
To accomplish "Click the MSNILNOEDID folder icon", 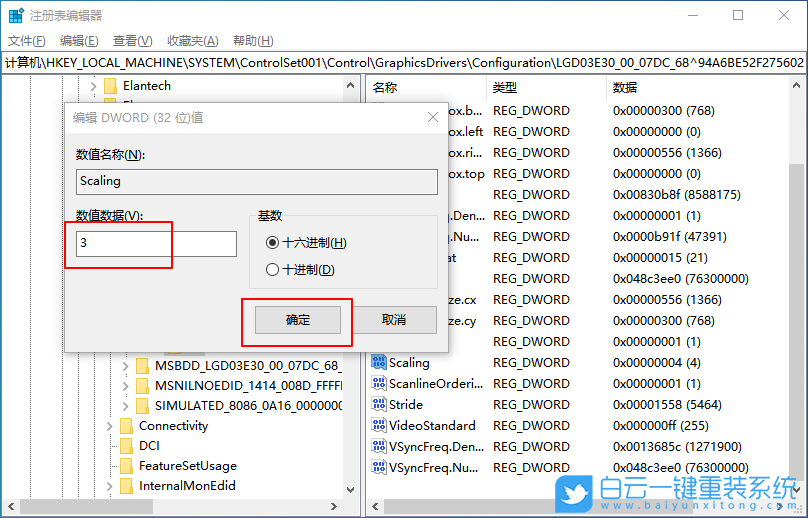I will pyautogui.click(x=142, y=386).
